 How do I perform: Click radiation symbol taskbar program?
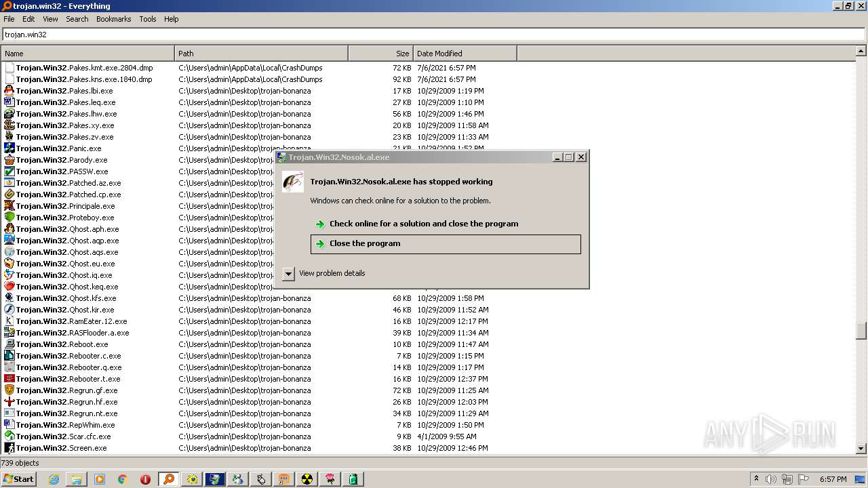click(307, 479)
